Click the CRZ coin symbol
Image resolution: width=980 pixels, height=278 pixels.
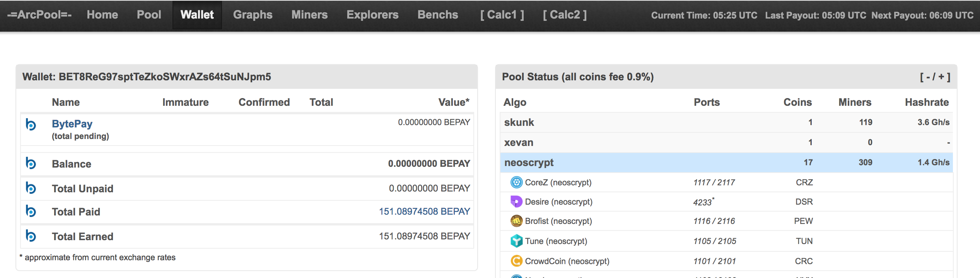pos(804,182)
